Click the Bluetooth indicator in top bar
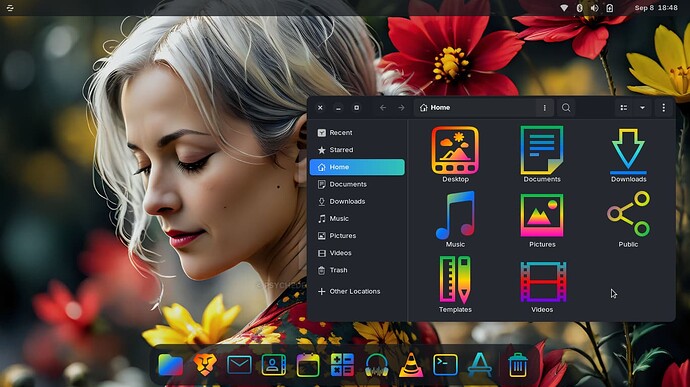690x387 pixels. 579,8
